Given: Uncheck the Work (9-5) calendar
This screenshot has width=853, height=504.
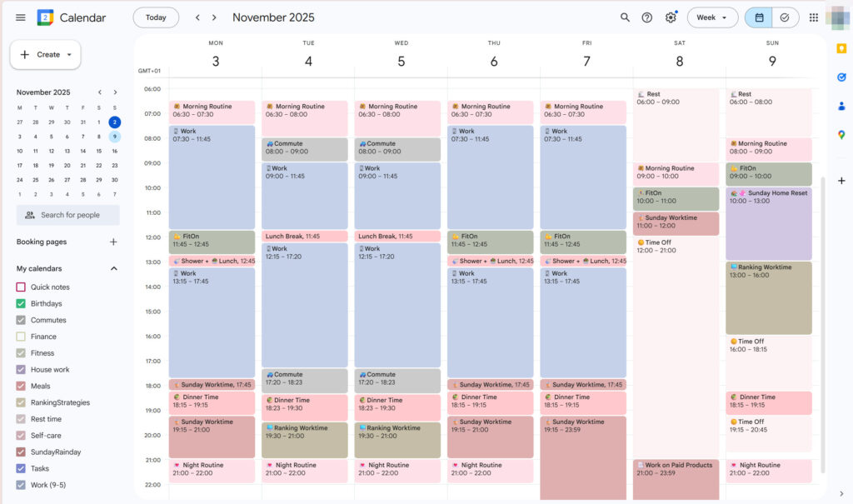Looking at the screenshot, I should point(21,485).
